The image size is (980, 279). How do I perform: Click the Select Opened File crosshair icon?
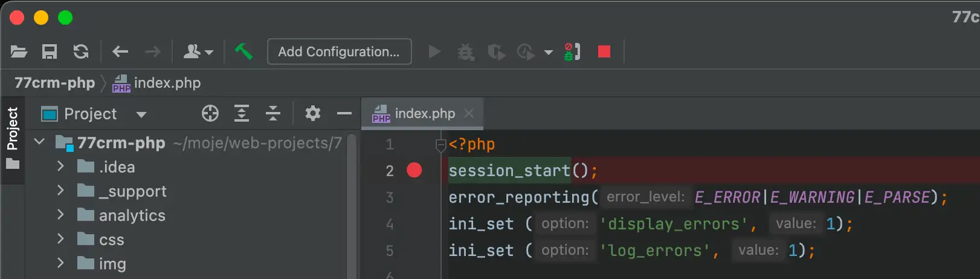tap(210, 113)
